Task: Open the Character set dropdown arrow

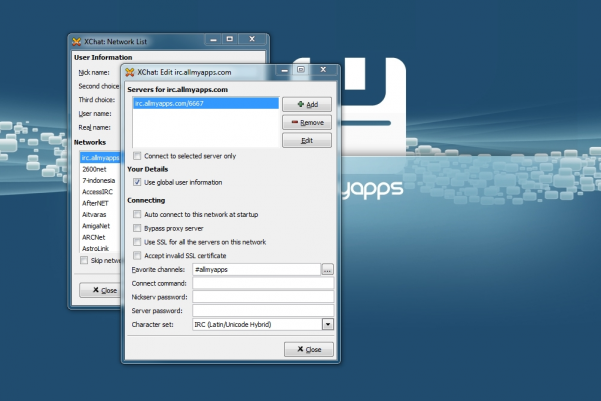Action: coord(327,324)
